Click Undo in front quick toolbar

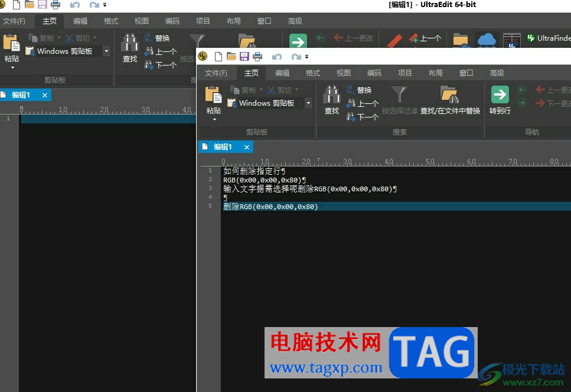(x=277, y=57)
